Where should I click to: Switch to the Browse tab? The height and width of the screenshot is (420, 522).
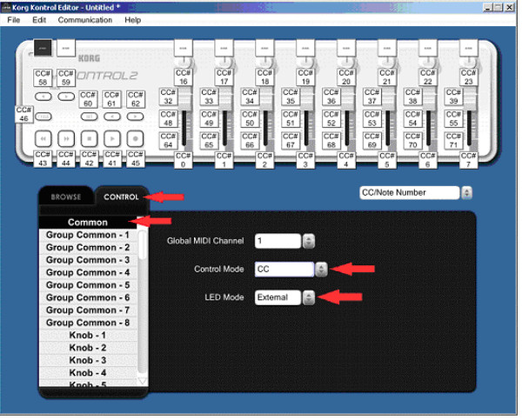click(x=66, y=197)
